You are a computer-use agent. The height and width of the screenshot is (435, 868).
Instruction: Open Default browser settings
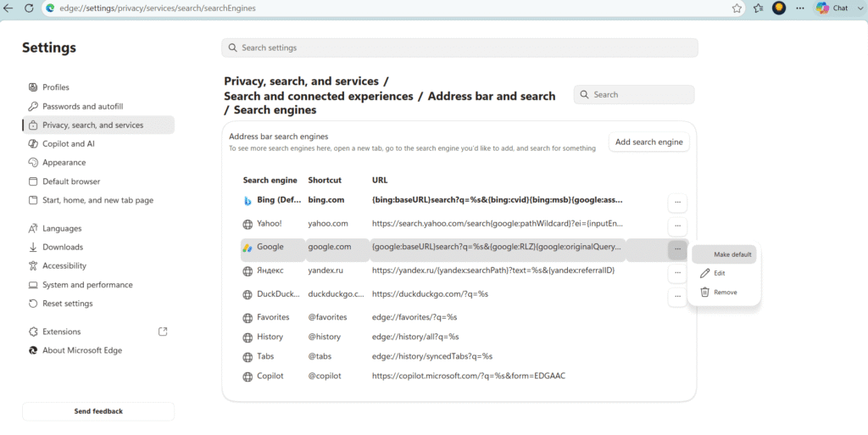coord(98,181)
